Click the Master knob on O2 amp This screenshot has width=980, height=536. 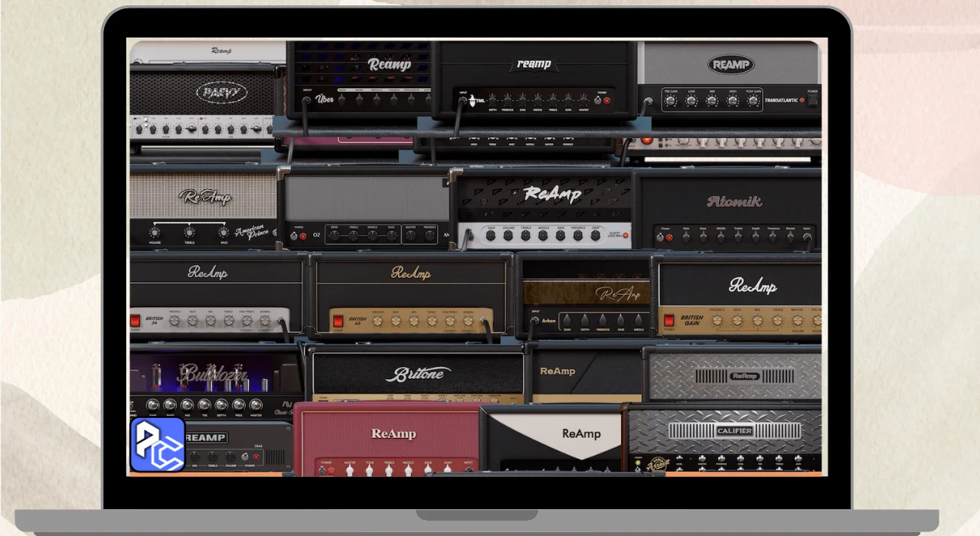pyautogui.click(x=410, y=235)
